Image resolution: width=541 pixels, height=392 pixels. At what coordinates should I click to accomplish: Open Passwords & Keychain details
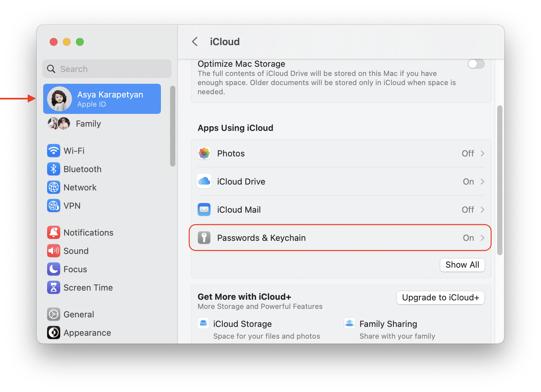pos(340,238)
